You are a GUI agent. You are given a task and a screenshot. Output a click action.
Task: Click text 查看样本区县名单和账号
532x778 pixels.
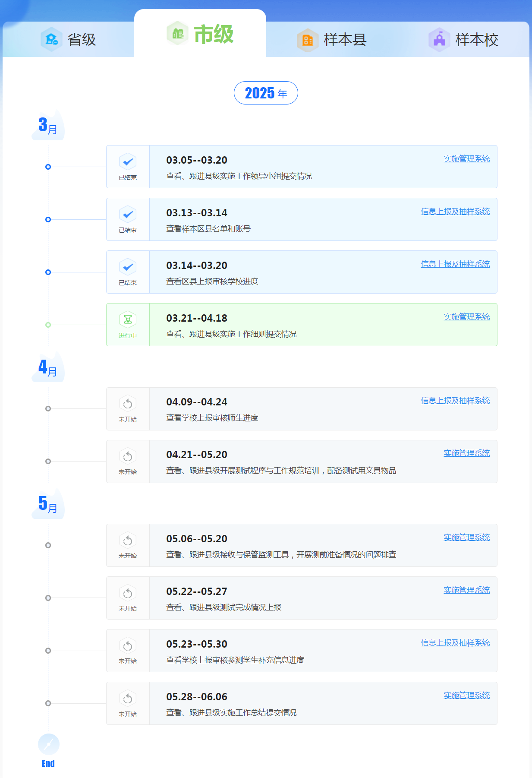click(x=208, y=229)
